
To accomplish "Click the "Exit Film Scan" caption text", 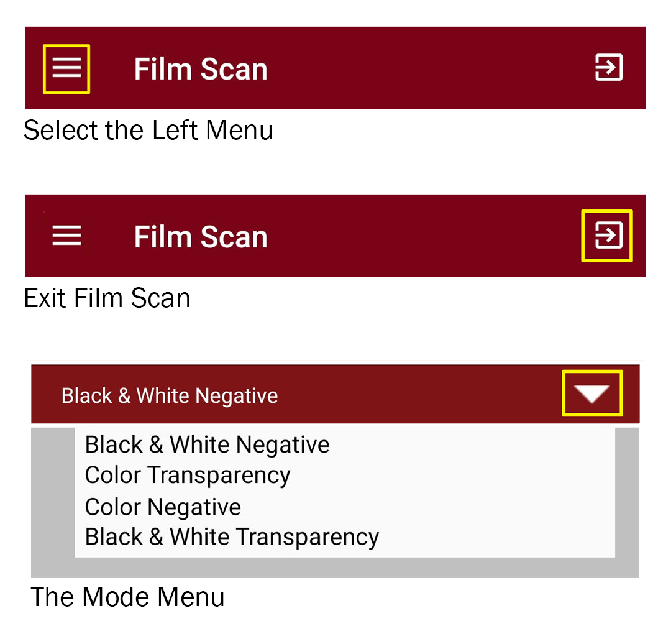I will coord(107,298).
